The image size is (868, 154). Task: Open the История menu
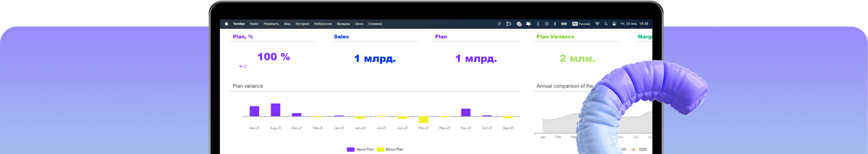pos(302,24)
